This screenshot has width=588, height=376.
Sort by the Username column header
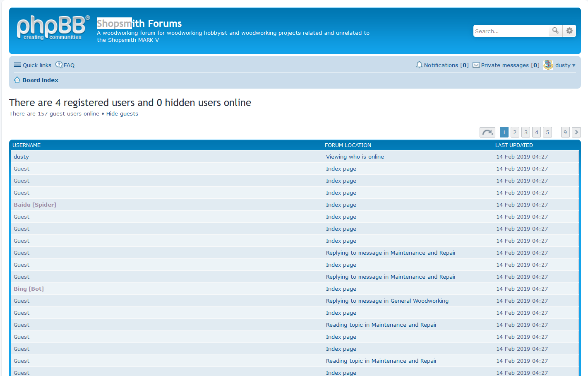(26, 145)
